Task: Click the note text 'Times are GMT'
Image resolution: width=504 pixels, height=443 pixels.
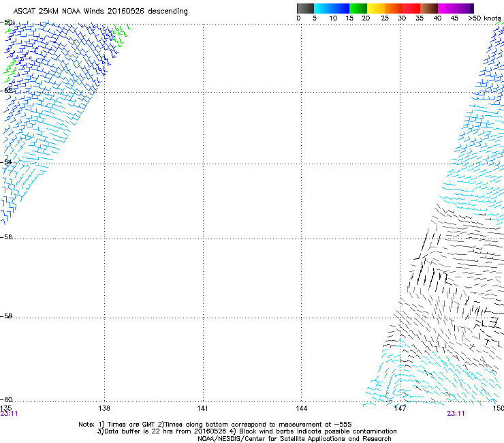Action: click(x=131, y=425)
